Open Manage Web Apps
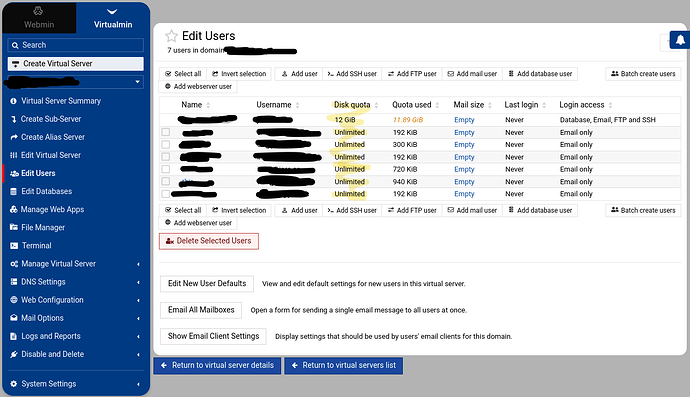Screen dimensions: 690x397 point(52,209)
